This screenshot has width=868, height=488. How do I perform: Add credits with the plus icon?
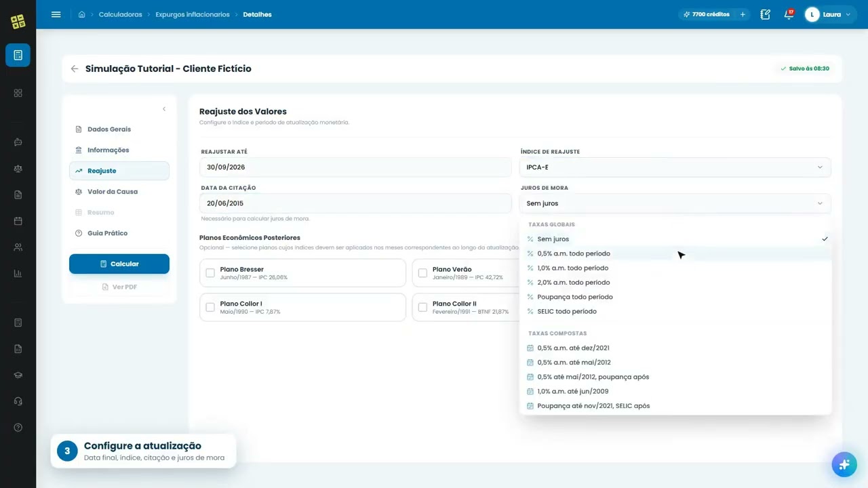tap(743, 14)
